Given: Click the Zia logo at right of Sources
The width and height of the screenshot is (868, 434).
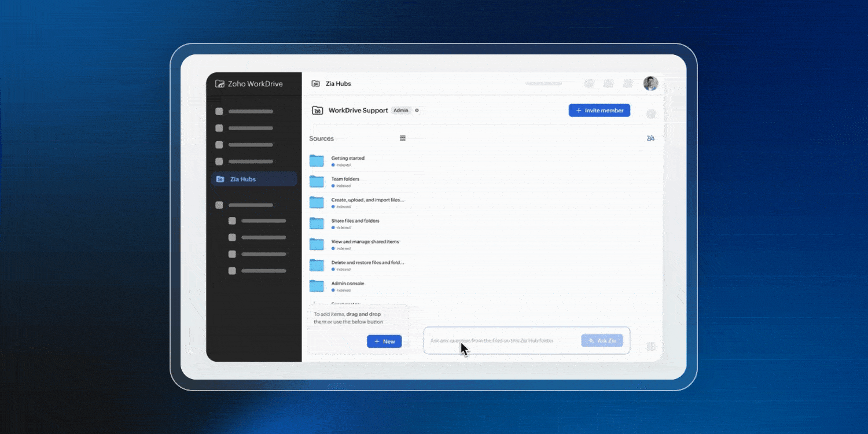Looking at the screenshot, I should pos(650,138).
